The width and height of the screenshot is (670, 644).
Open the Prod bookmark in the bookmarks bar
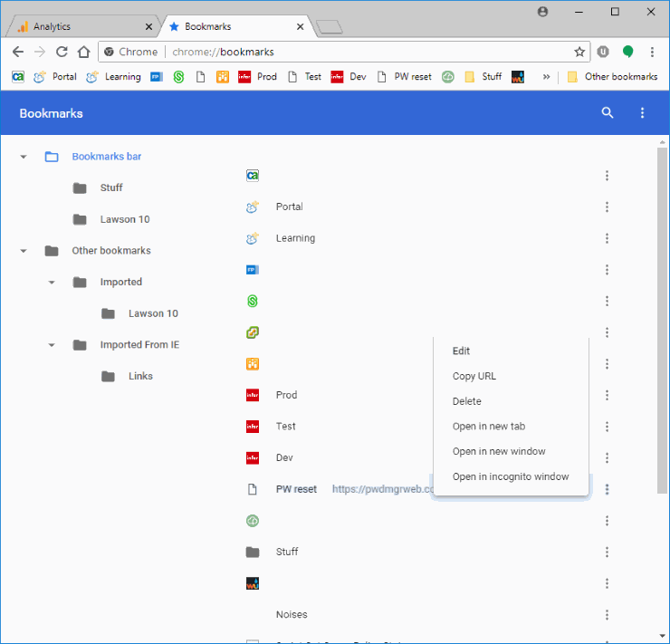point(257,77)
